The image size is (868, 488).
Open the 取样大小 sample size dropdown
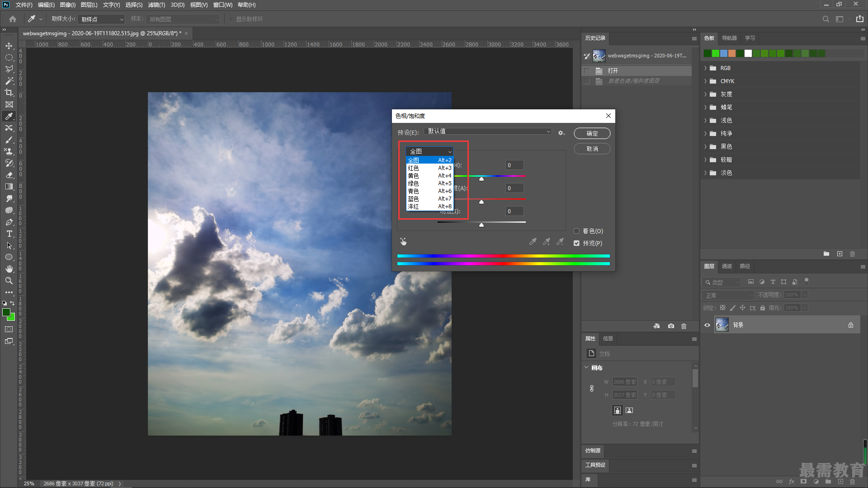pos(101,19)
